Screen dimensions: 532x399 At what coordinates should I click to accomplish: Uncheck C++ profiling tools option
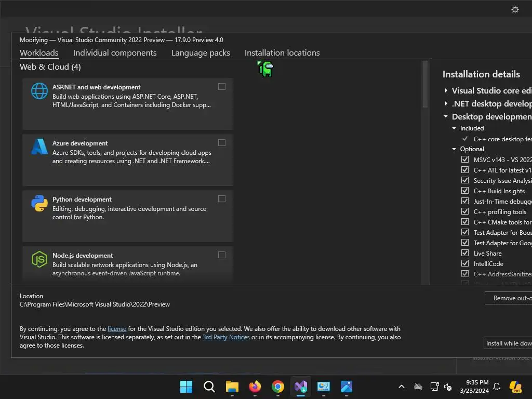tap(465, 211)
